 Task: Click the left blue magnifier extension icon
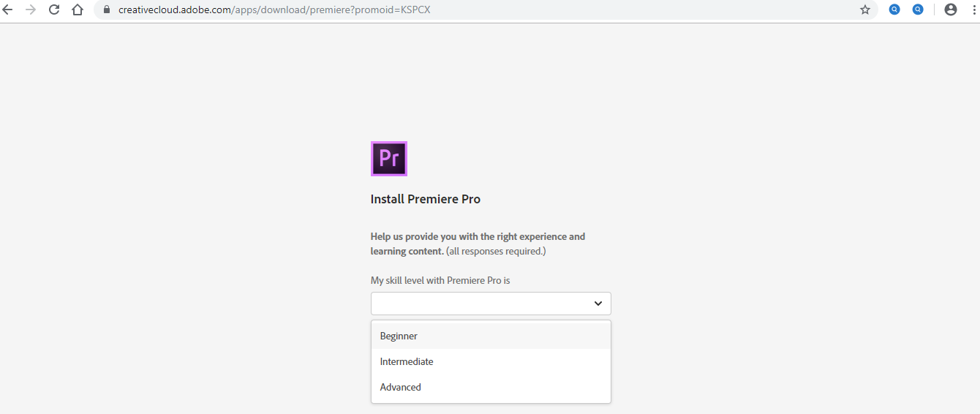pyautogui.click(x=894, y=10)
